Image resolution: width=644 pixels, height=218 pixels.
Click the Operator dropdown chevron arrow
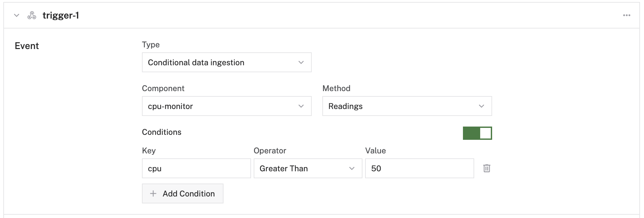pos(352,168)
